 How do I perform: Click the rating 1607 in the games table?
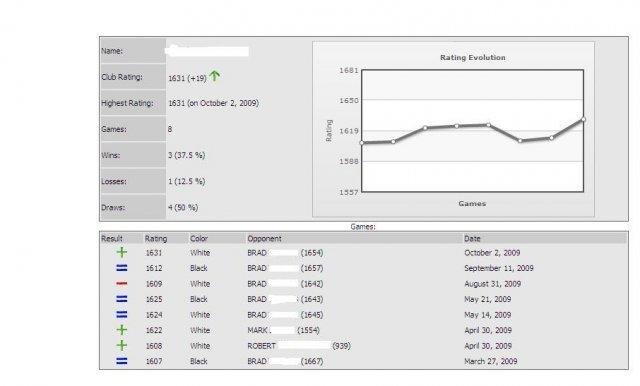pyautogui.click(x=154, y=361)
